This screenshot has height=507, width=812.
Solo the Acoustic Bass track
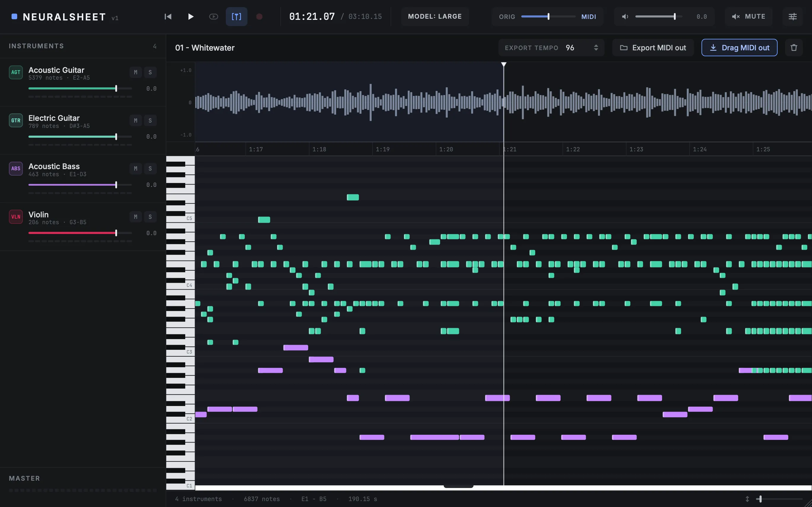(150, 169)
